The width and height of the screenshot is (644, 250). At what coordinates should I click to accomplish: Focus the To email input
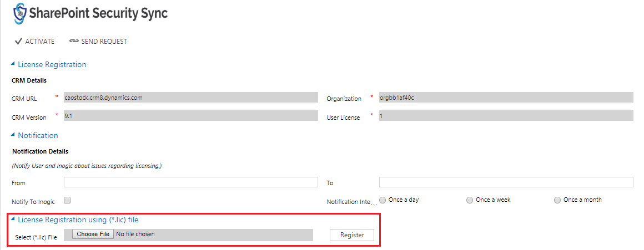tap(506, 182)
